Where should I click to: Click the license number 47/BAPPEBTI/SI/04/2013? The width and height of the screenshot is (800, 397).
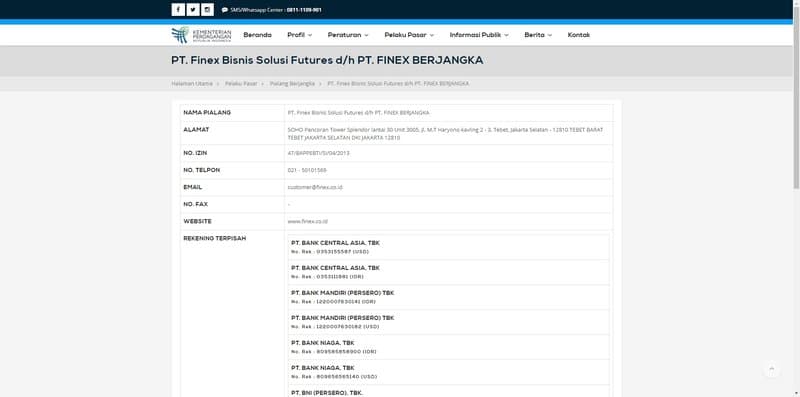319,153
